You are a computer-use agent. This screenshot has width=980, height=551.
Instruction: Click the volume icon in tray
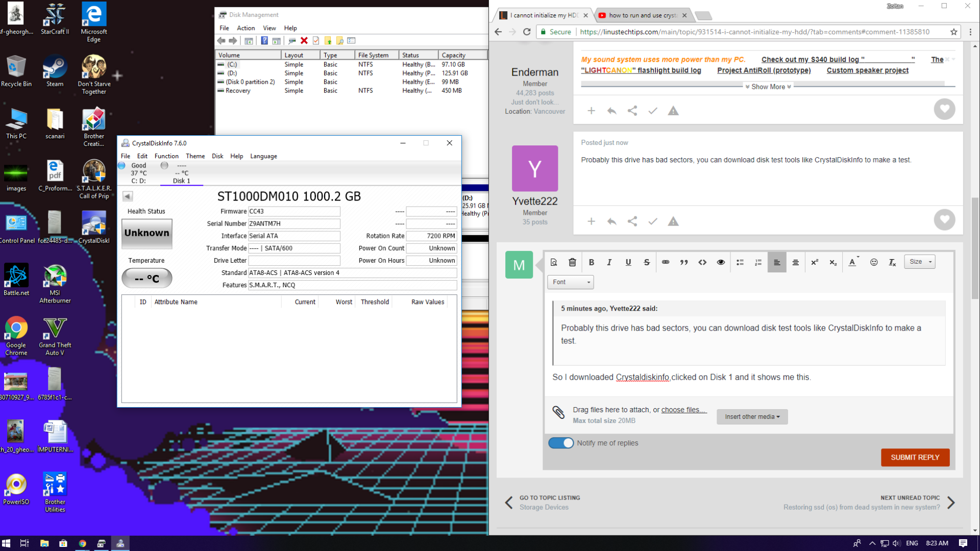tap(897, 543)
